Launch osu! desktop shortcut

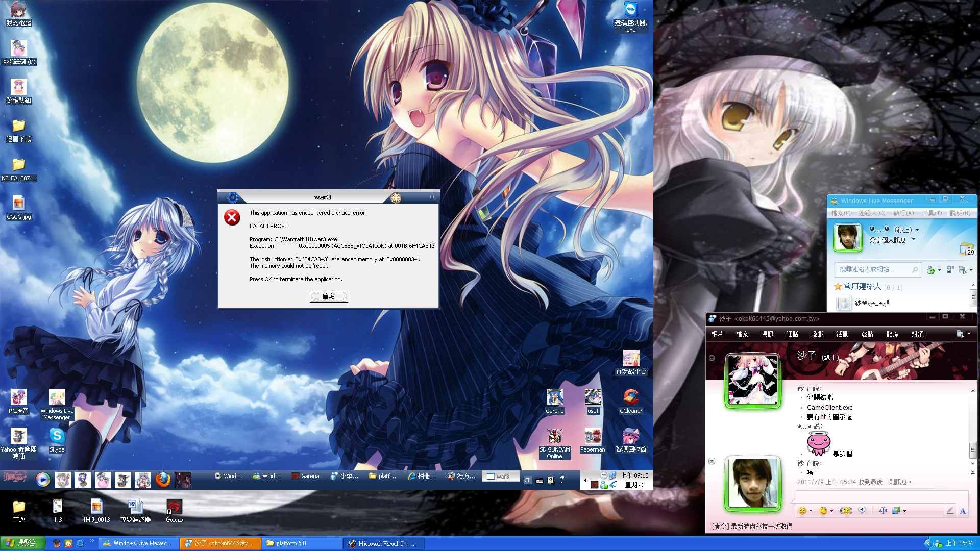(593, 402)
